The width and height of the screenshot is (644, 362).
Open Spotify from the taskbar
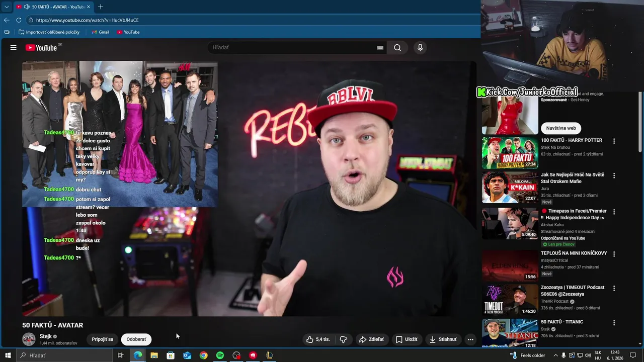[x=220, y=355]
